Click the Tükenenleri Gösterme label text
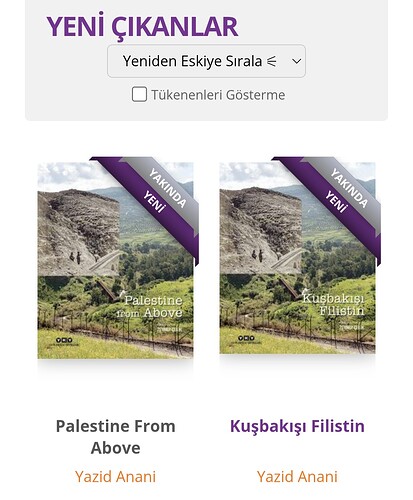This screenshot has width=413, height=500. point(218,95)
